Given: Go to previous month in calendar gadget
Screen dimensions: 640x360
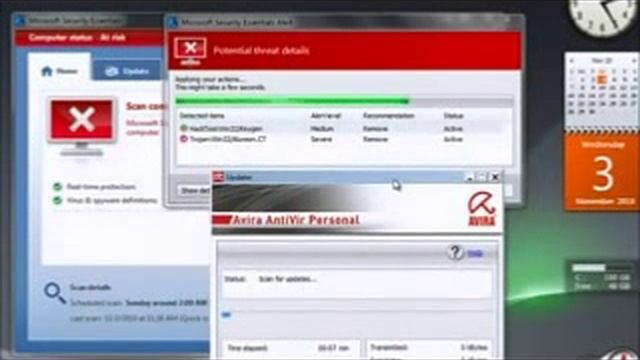Looking at the screenshot, I should point(572,60).
